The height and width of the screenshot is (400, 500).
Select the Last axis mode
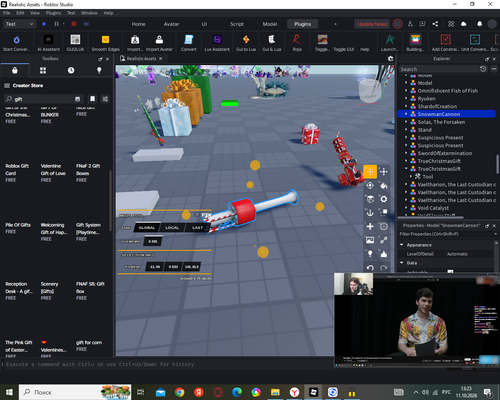(197, 228)
